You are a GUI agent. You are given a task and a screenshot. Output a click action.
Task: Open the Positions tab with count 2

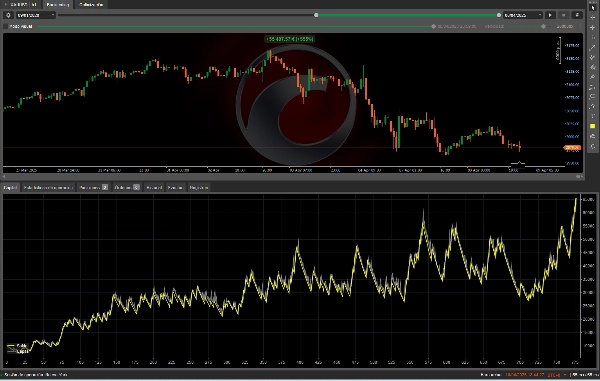click(94, 187)
